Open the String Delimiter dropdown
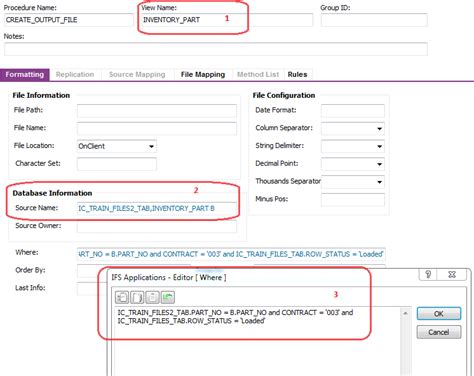Viewport: 474px width, 376px height. (379, 146)
